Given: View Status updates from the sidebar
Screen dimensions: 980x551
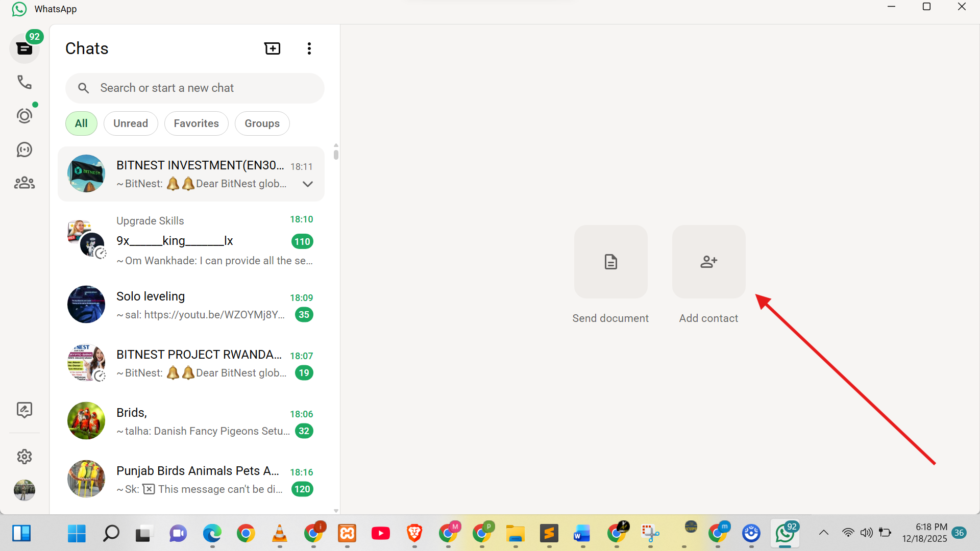Looking at the screenshot, I should [x=24, y=115].
